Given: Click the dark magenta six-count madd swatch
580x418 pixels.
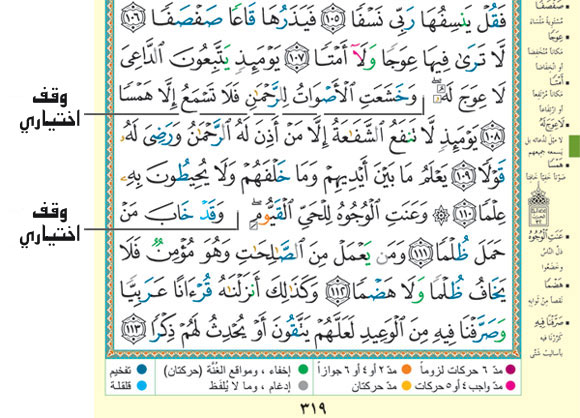Looking at the screenshot, I should coord(510,369).
